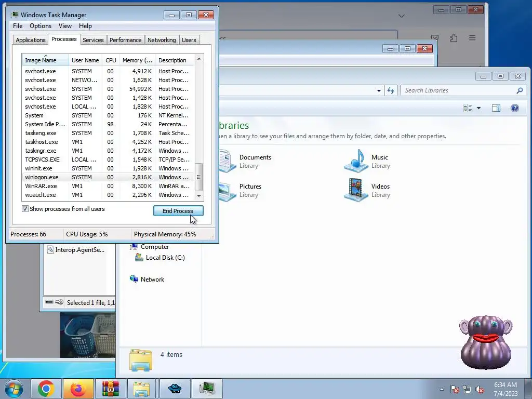Open Windows Explorer taskbar icon

141,389
